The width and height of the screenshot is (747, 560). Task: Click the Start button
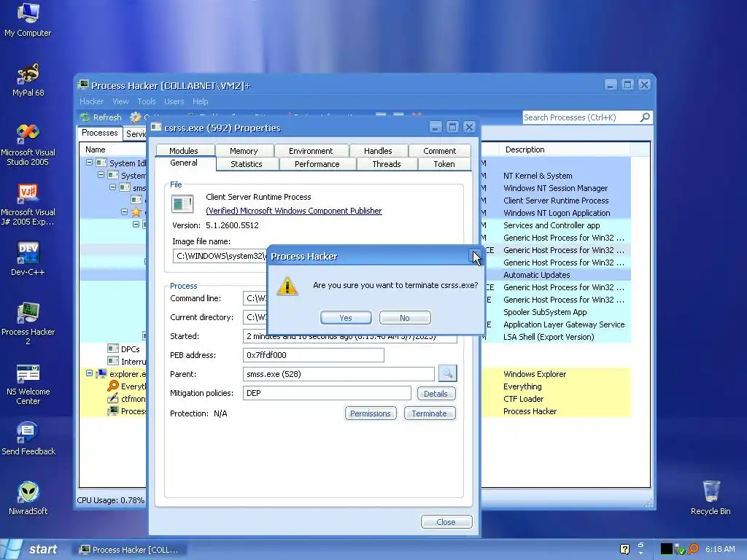pos(31,549)
